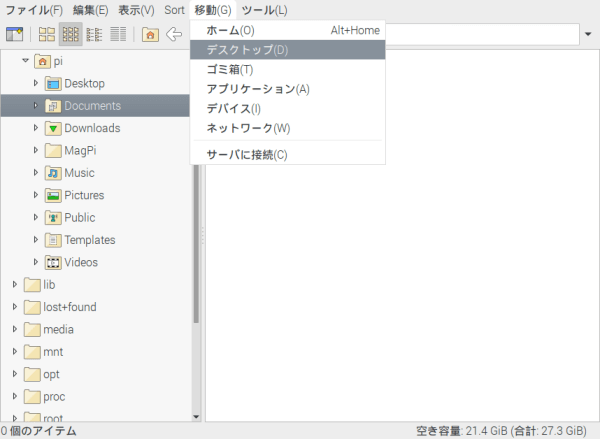Go back with the left arrow icon
The image size is (600, 439).
coord(174,34)
